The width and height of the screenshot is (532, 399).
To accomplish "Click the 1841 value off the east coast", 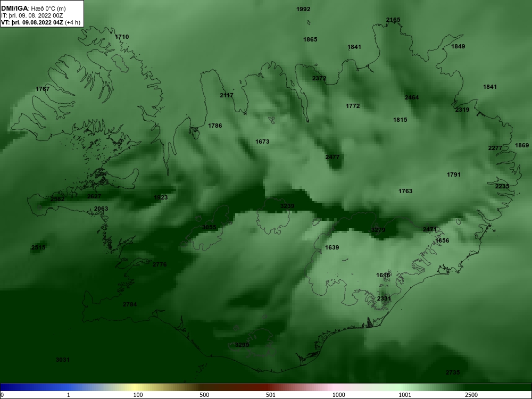I will 489,87.
